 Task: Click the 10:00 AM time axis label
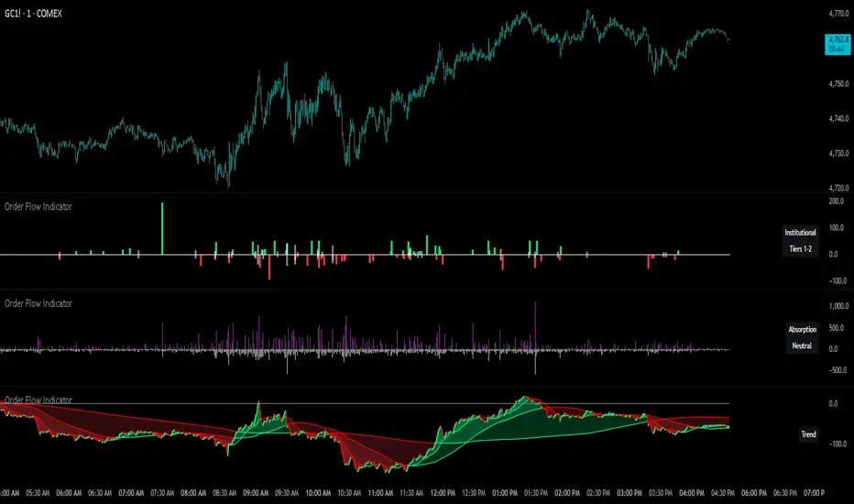[318, 493]
